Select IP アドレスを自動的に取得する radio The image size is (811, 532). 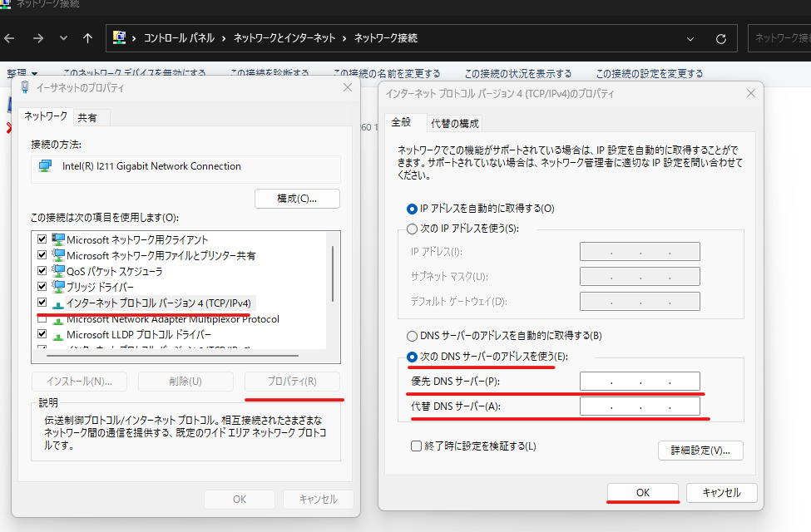pyautogui.click(x=412, y=209)
